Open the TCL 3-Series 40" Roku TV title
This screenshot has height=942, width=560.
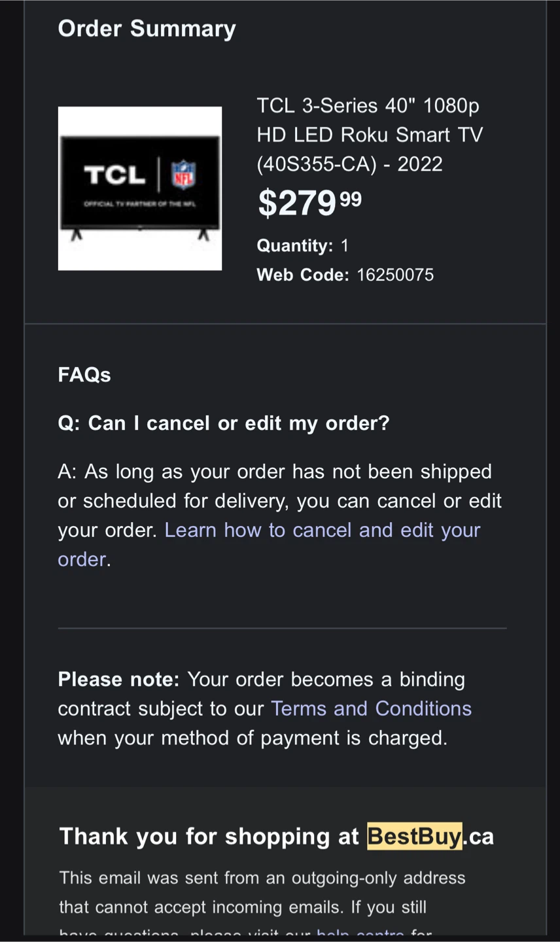coord(369,134)
